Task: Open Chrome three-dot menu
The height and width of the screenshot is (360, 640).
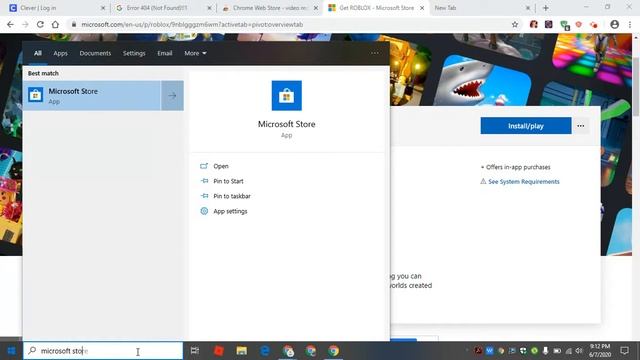Action: [x=630, y=24]
